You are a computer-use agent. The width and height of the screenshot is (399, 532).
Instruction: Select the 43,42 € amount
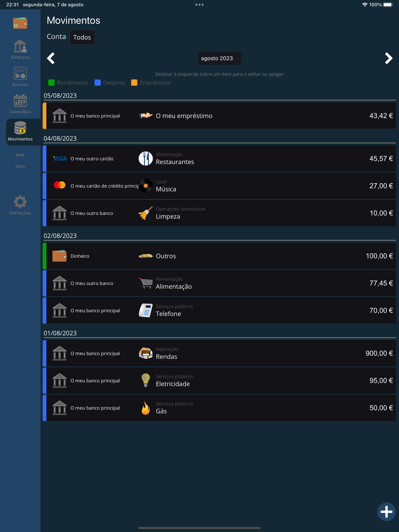click(x=381, y=116)
